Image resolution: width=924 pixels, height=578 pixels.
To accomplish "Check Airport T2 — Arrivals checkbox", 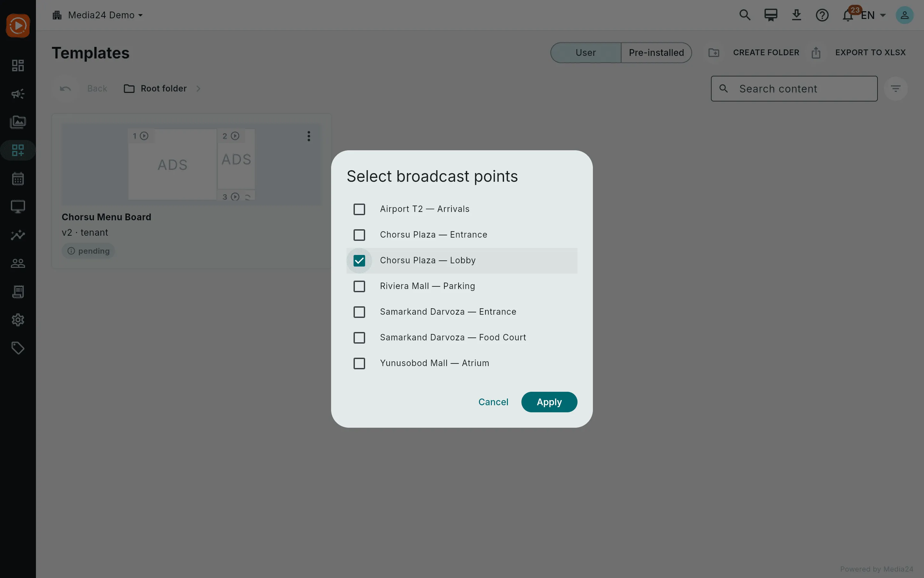I will click(x=359, y=209).
